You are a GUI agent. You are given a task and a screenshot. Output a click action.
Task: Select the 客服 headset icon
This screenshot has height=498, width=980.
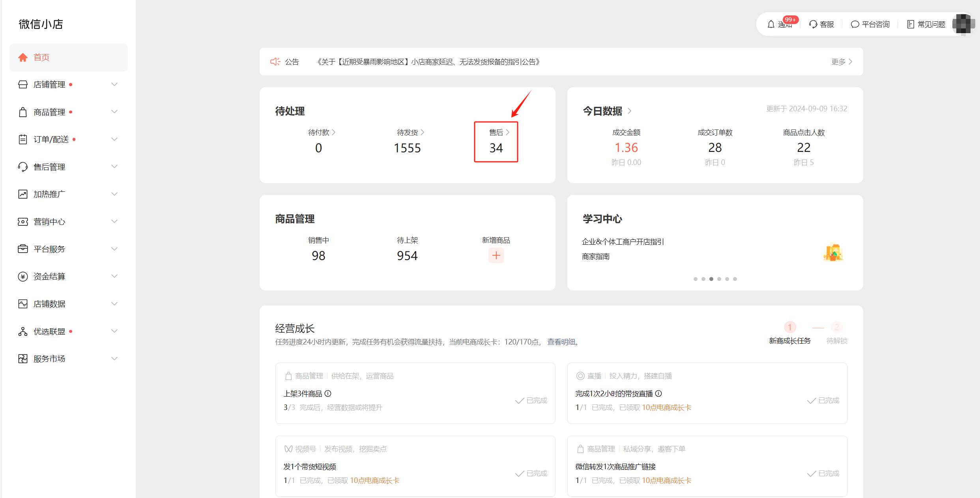tap(812, 24)
